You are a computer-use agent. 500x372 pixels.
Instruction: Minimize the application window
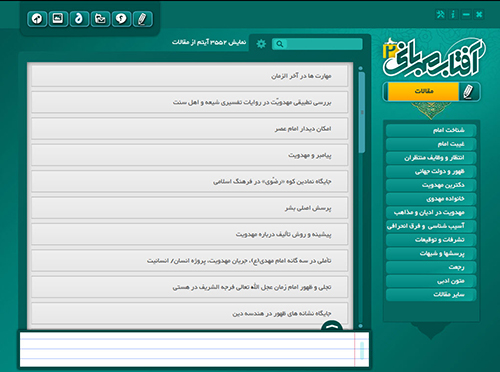(x=466, y=14)
